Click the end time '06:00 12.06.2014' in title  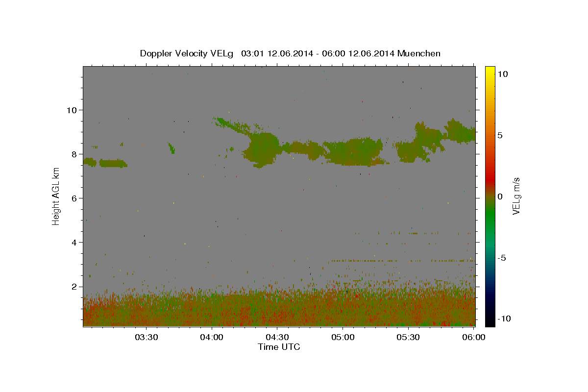pos(358,53)
